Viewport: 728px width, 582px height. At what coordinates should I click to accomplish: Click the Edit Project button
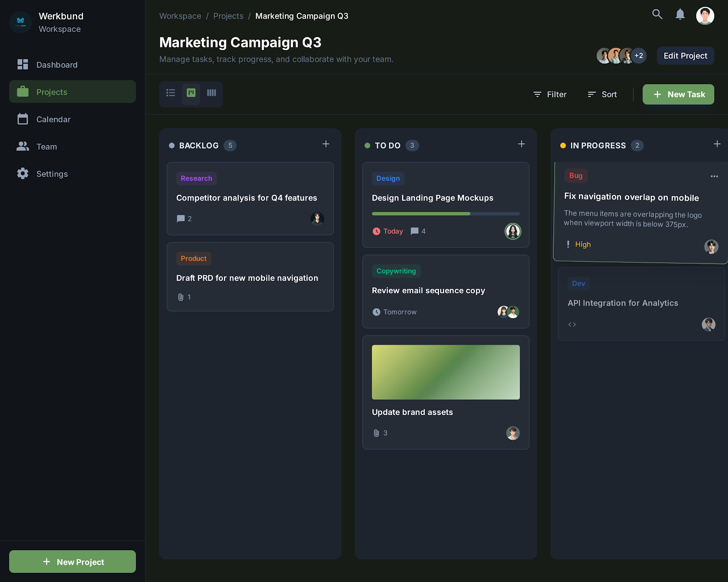coord(685,55)
